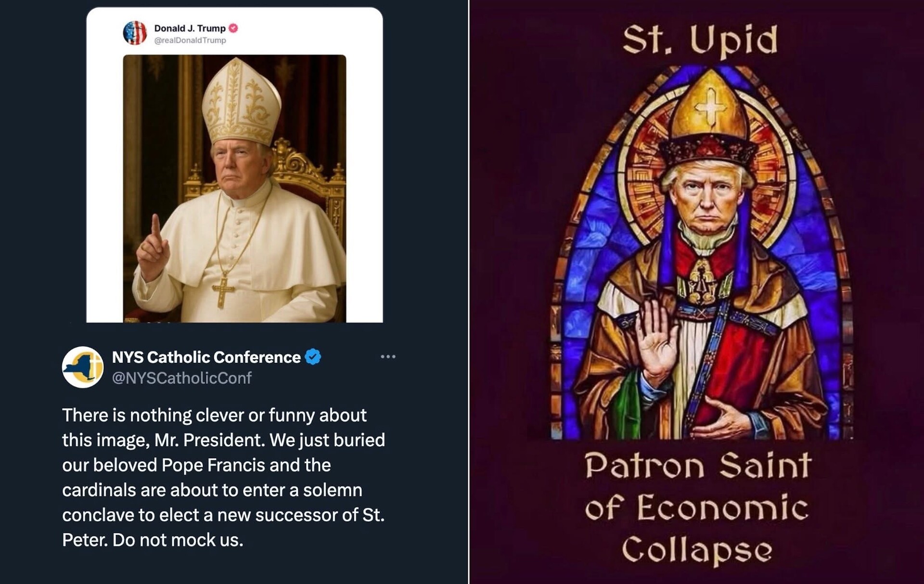Click the white mitre hat in quoted image
924x584 pixels.
pos(241,102)
